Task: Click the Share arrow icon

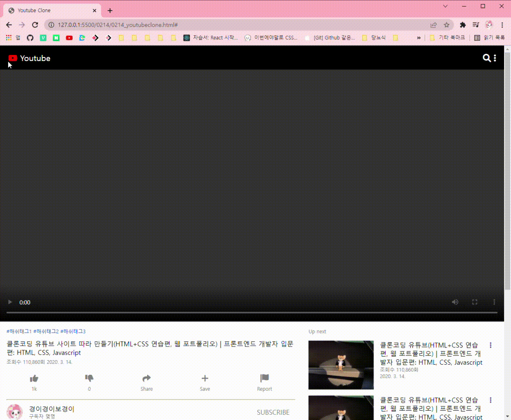Action: click(146, 378)
